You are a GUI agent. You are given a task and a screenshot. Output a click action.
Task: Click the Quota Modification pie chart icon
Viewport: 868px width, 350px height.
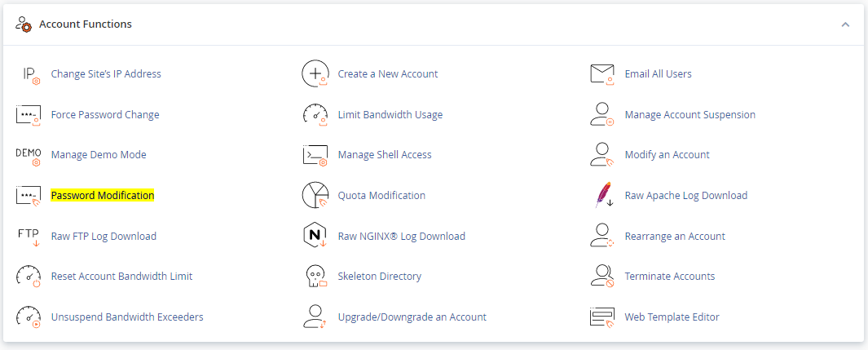pyautogui.click(x=315, y=196)
